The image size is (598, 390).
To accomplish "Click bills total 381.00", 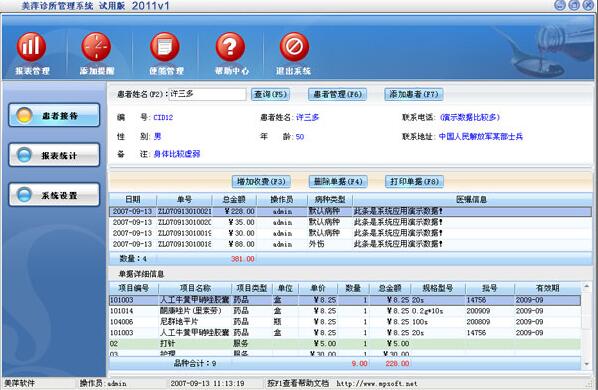I will coord(243,259).
